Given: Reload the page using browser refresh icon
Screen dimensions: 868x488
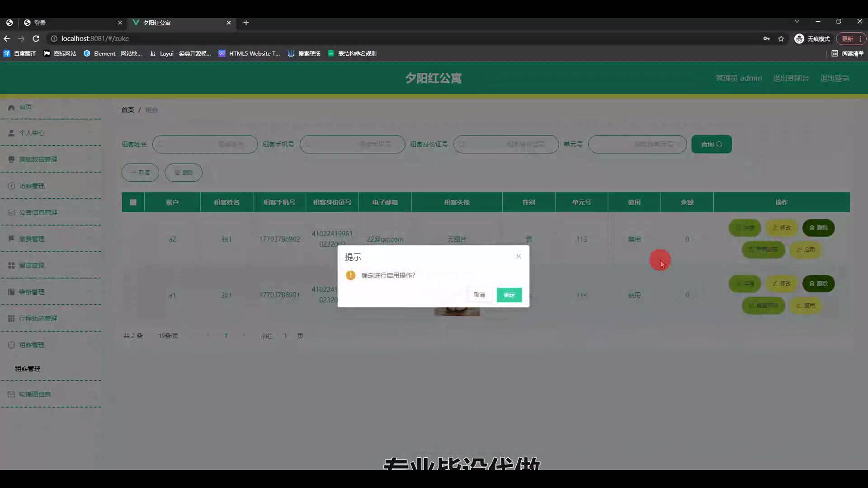Looking at the screenshot, I should tap(36, 39).
